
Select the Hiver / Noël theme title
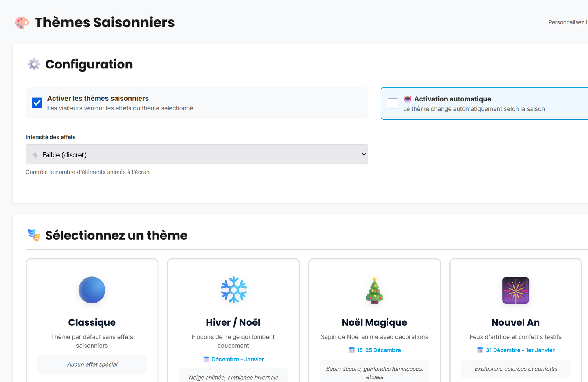point(233,322)
